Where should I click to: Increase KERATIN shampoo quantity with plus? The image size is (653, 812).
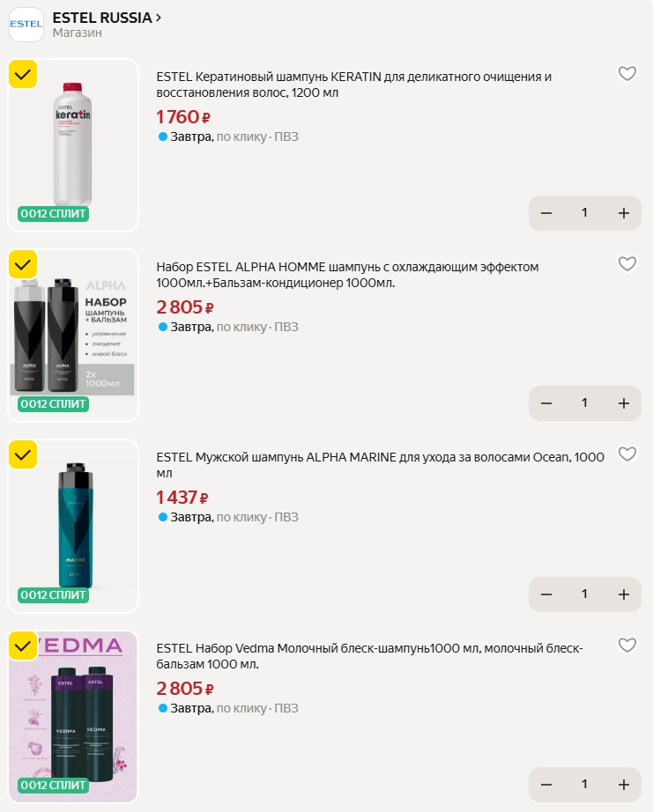[x=623, y=213]
